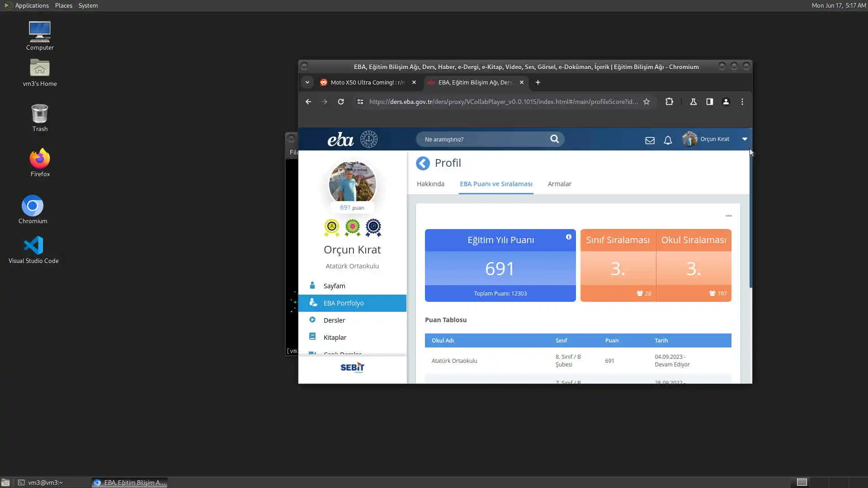
Task: Bookmark this page with the star icon
Action: 646,102
